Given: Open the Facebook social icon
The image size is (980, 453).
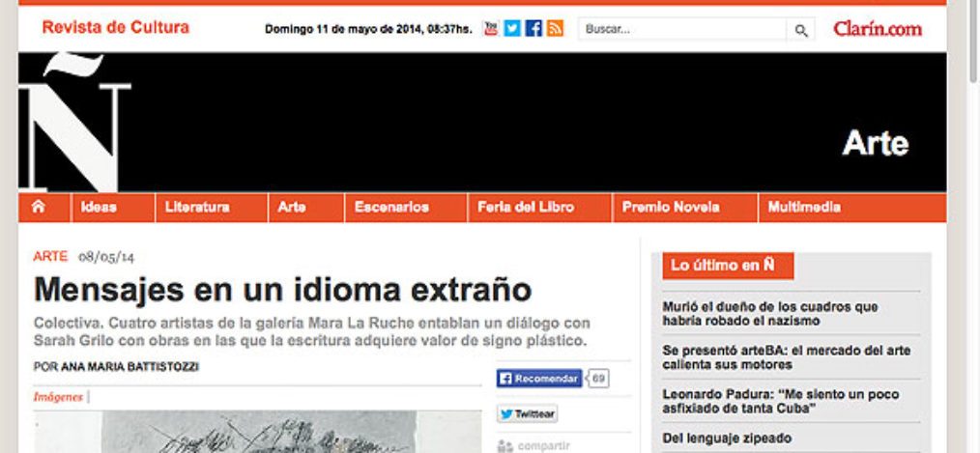Looking at the screenshot, I should click(533, 29).
